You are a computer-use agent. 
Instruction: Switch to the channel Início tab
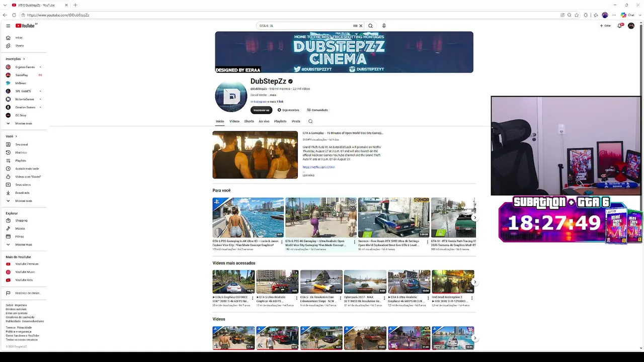220,121
